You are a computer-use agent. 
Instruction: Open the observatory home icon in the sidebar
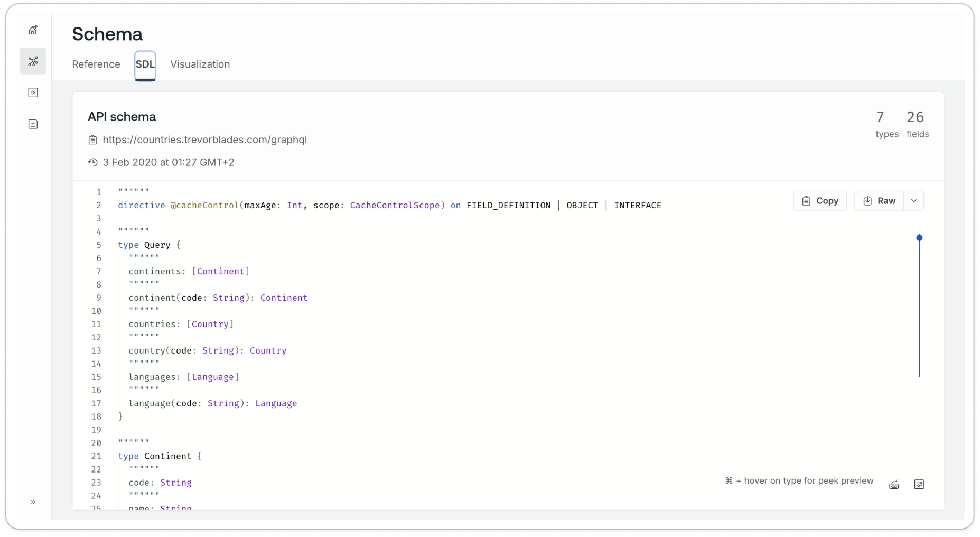(x=33, y=30)
